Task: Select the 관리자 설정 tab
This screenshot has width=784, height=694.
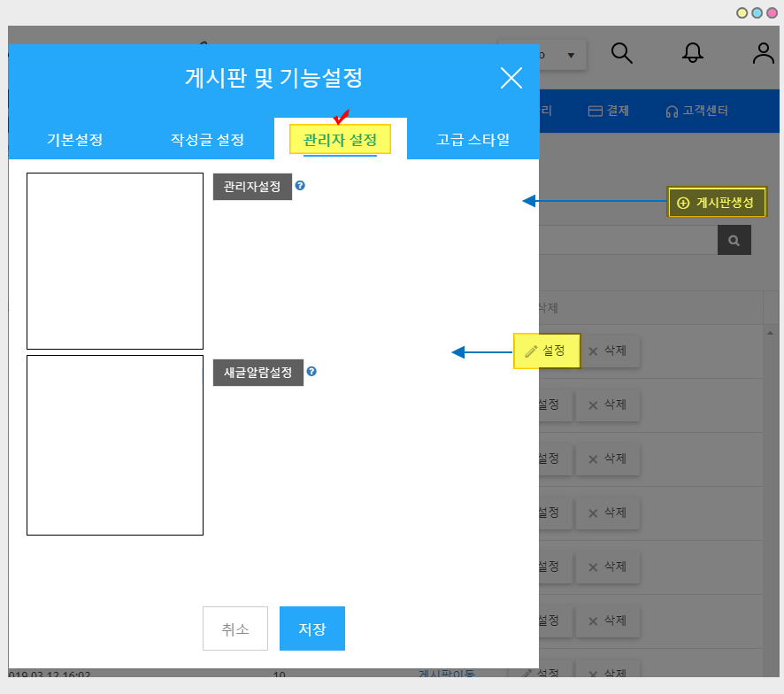Action: click(x=340, y=140)
